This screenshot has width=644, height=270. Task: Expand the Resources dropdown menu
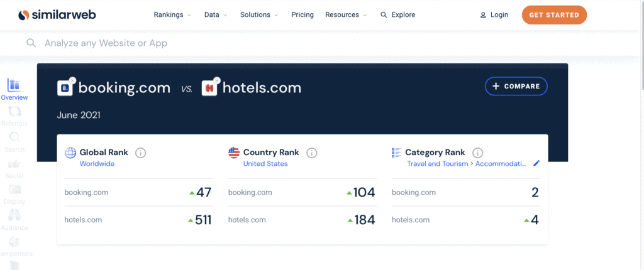click(346, 14)
